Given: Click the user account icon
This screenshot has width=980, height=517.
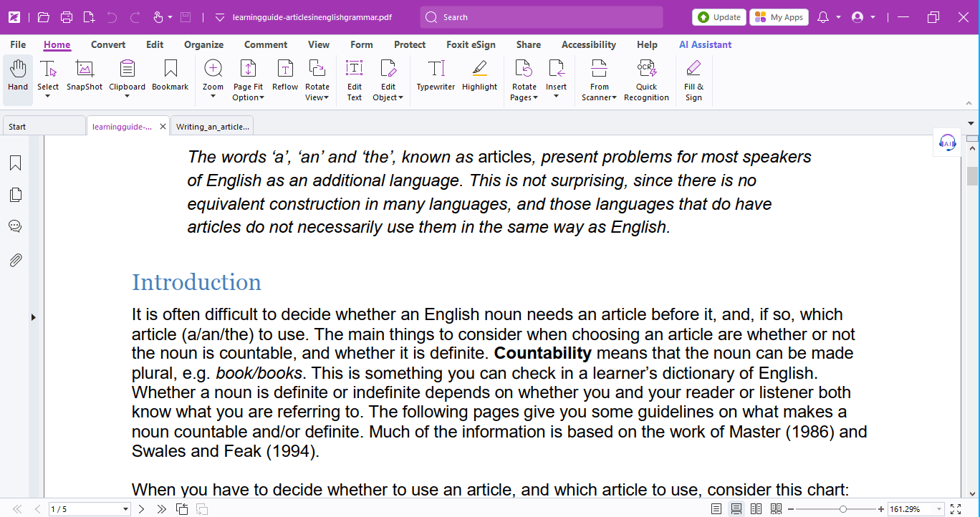Looking at the screenshot, I should pos(857,17).
